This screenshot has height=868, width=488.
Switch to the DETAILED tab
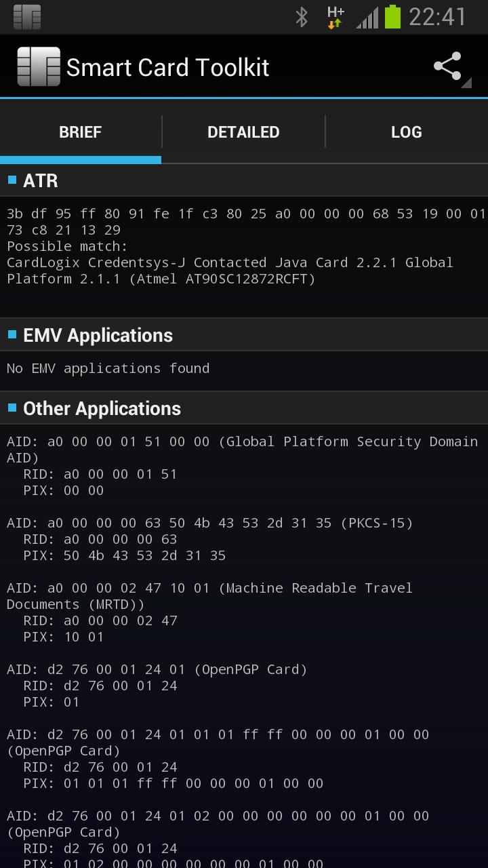(243, 132)
